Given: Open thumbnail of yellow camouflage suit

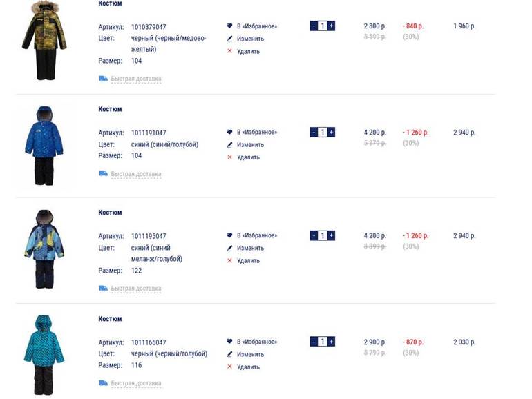Looking at the screenshot, I should (44, 40).
